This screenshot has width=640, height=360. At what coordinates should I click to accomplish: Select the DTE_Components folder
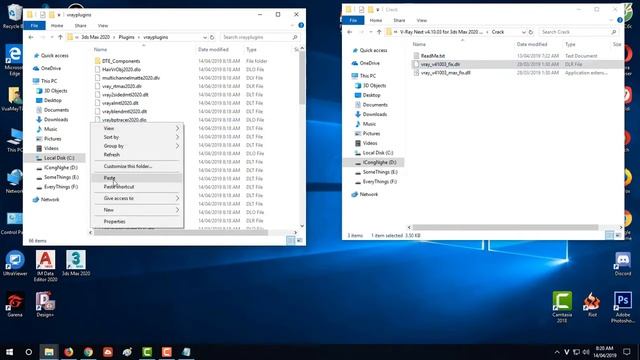pyautogui.click(x=121, y=61)
